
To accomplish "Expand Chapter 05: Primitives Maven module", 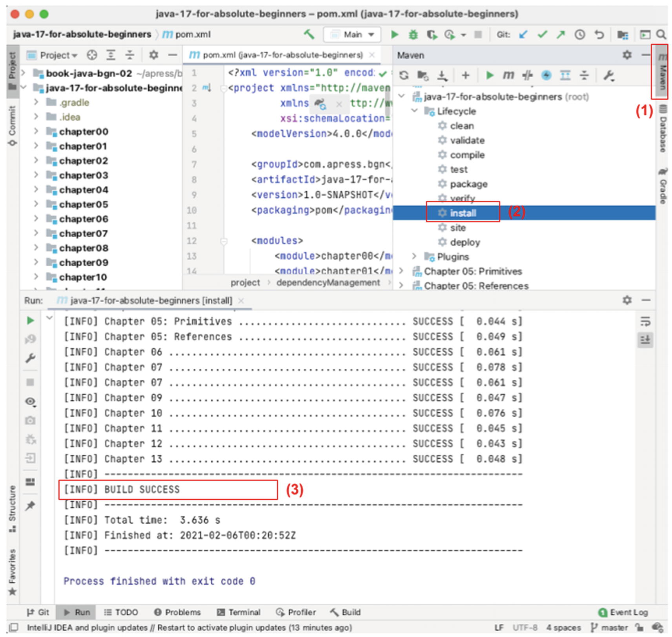I will pos(401,271).
